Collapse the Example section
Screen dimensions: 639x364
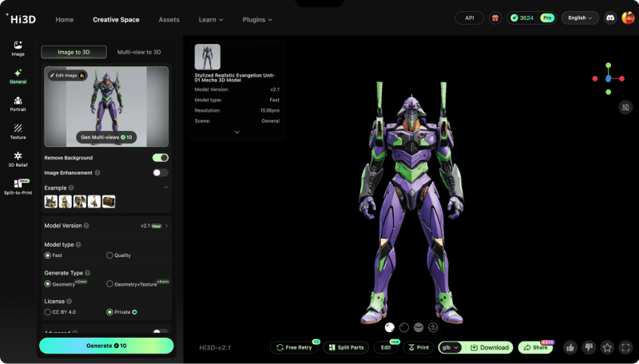pos(166,188)
